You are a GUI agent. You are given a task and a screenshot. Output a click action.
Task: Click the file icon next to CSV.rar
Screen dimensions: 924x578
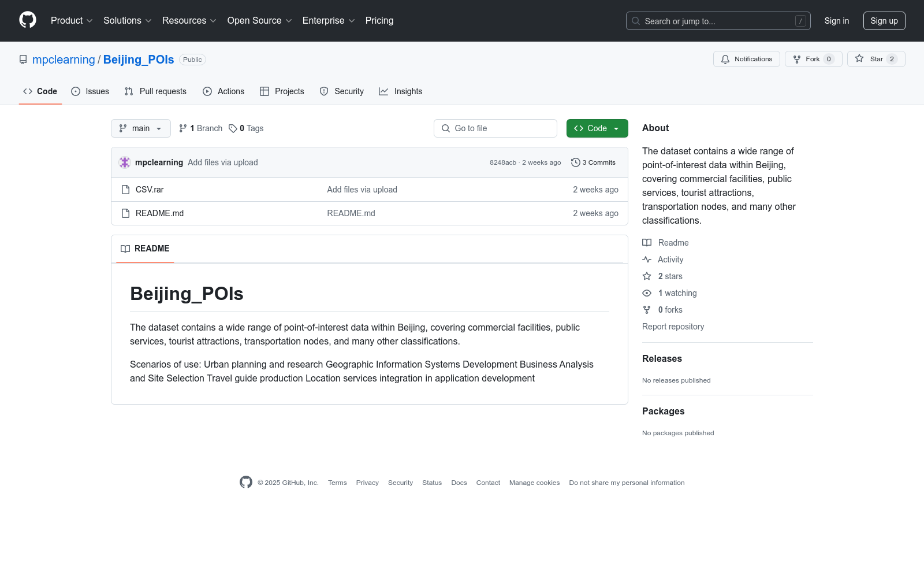[125, 190]
